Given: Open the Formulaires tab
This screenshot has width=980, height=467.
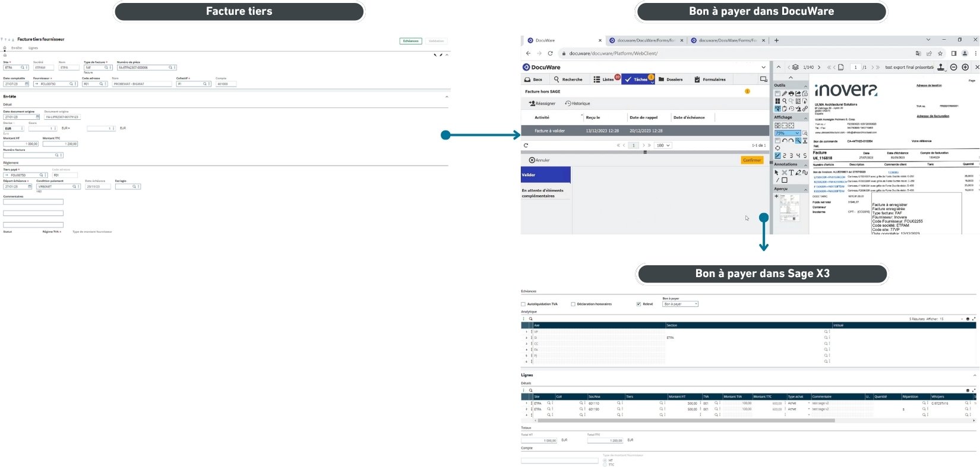Looking at the screenshot, I should pyautogui.click(x=710, y=79).
